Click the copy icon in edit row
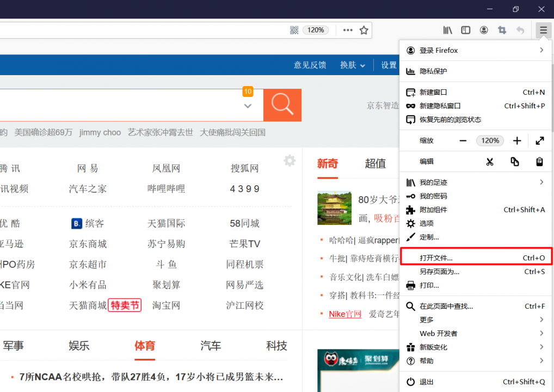The image size is (554, 392). point(514,162)
